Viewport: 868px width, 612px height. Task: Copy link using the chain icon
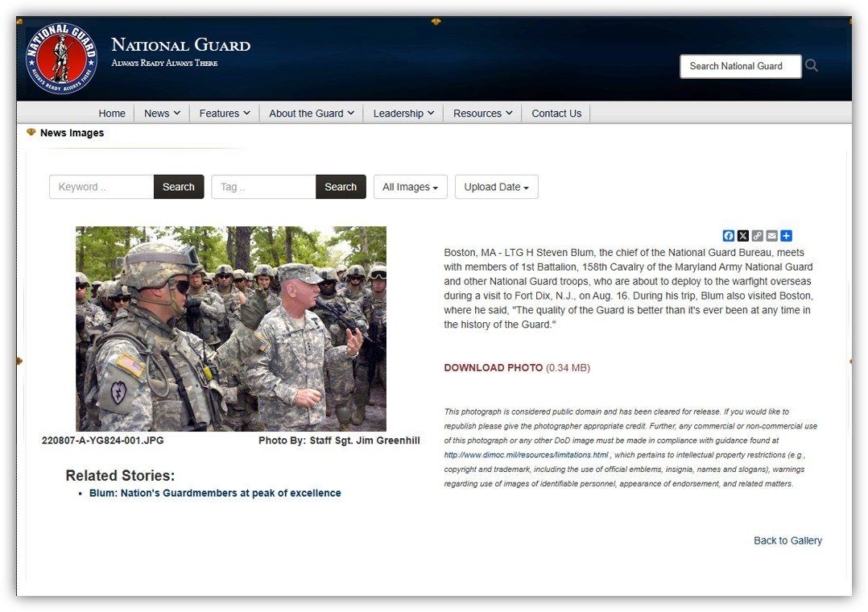[x=758, y=236]
